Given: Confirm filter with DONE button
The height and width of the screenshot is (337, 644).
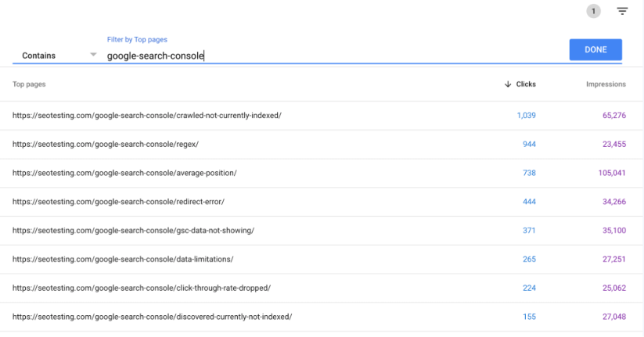Looking at the screenshot, I should click(595, 50).
